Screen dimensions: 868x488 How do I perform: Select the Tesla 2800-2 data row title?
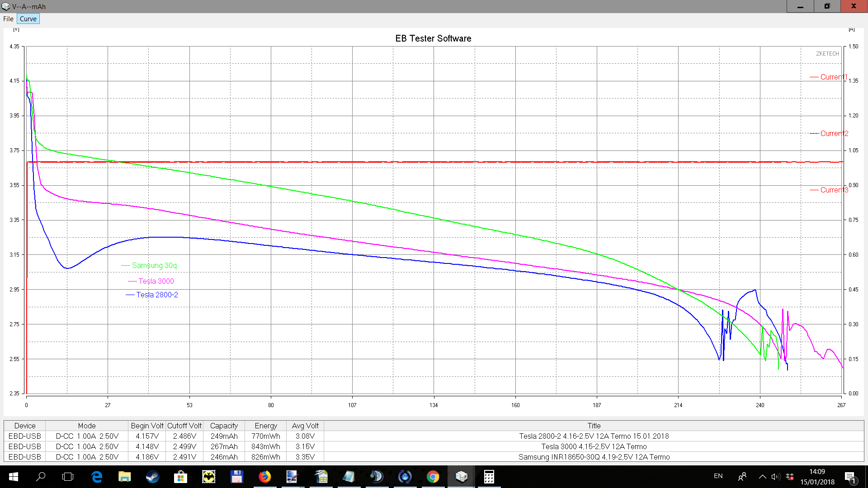coord(594,436)
